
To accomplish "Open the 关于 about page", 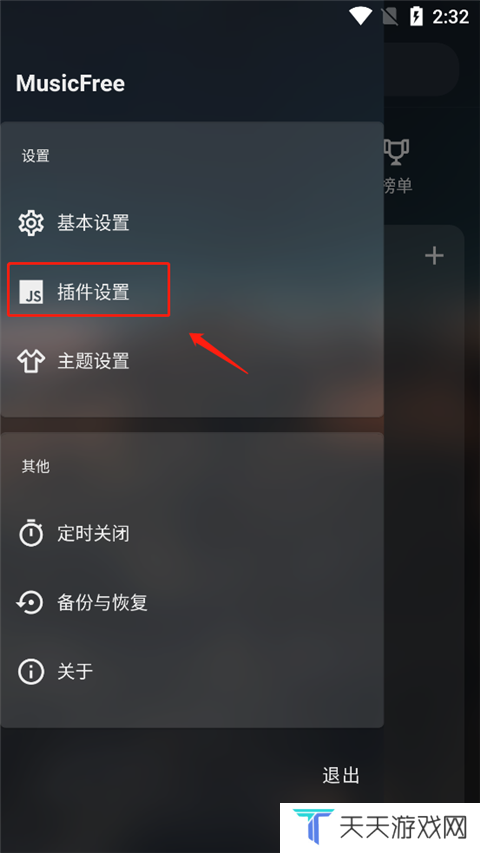I will (192, 672).
